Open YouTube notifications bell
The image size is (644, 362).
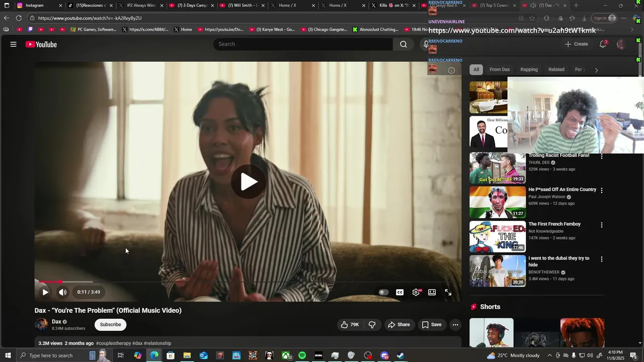click(603, 44)
